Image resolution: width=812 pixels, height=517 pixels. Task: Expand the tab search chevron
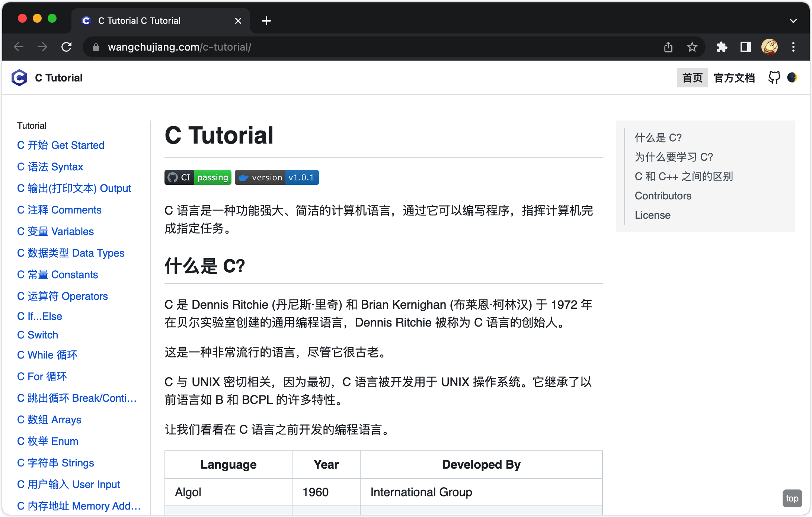pos(793,21)
